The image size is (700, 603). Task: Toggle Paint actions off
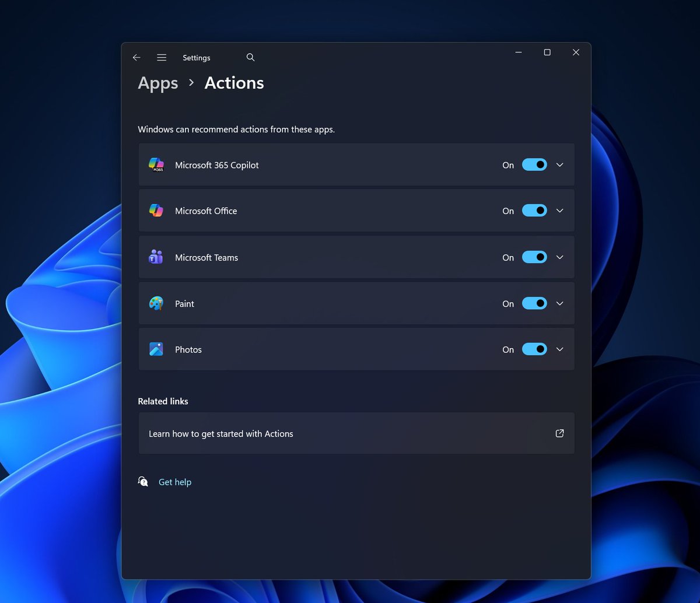534,303
